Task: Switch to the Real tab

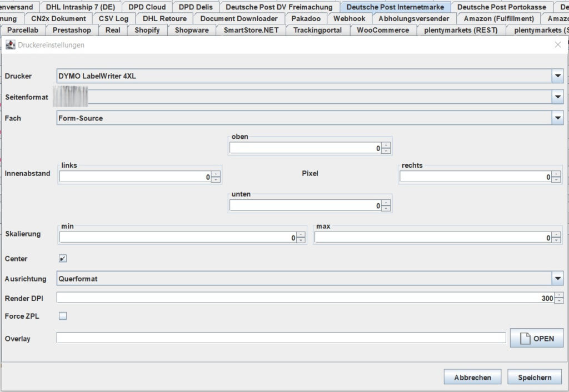Action: click(x=113, y=30)
